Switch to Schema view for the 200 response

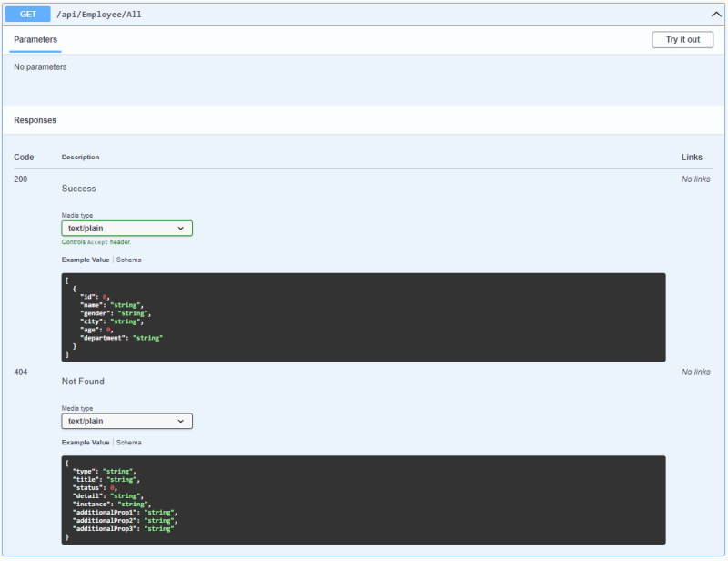pos(128,260)
